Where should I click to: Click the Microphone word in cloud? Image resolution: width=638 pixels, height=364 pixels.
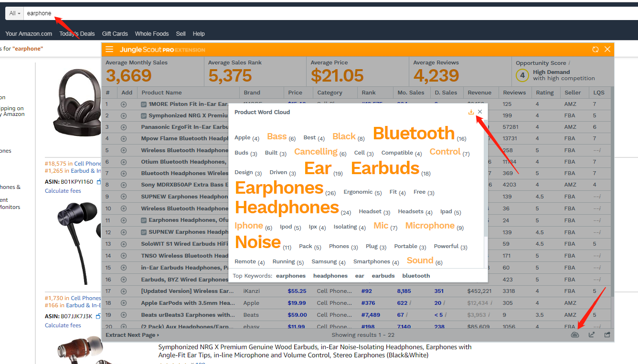click(430, 226)
